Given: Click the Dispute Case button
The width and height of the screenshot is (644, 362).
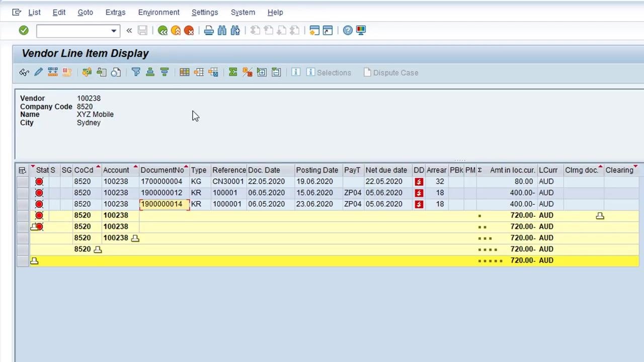Looking at the screenshot, I should click(391, 72).
